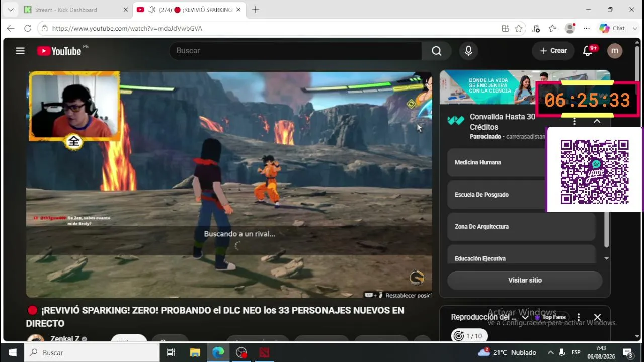Screen dimensions: 644x362
Task: Open the Edge apps icon in address bar
Action: tap(505, 29)
